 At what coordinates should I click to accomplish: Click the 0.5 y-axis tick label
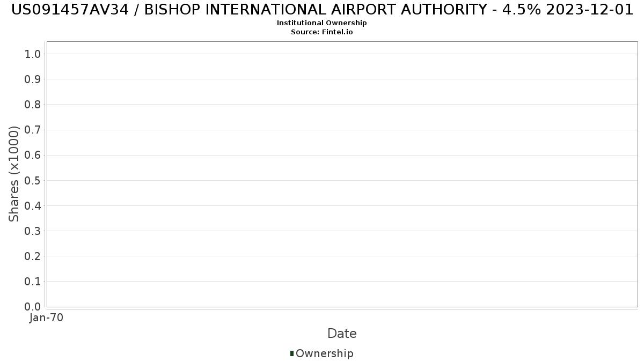pyautogui.click(x=33, y=180)
